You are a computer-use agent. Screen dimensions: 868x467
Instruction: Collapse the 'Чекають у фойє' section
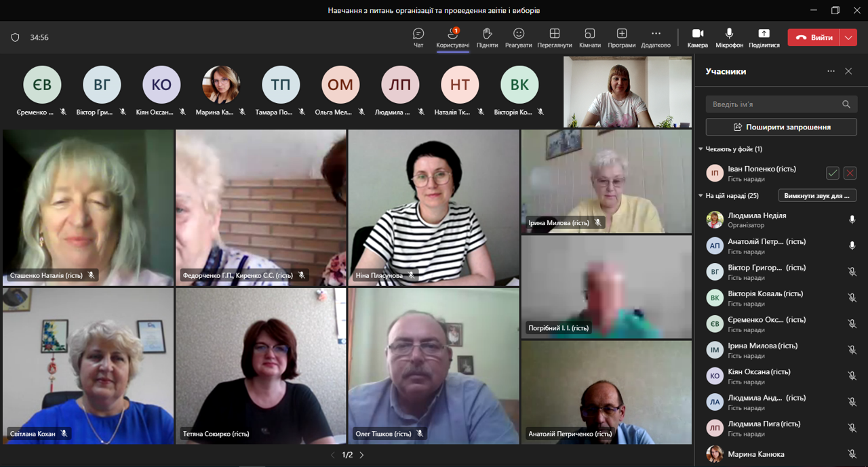coord(701,149)
